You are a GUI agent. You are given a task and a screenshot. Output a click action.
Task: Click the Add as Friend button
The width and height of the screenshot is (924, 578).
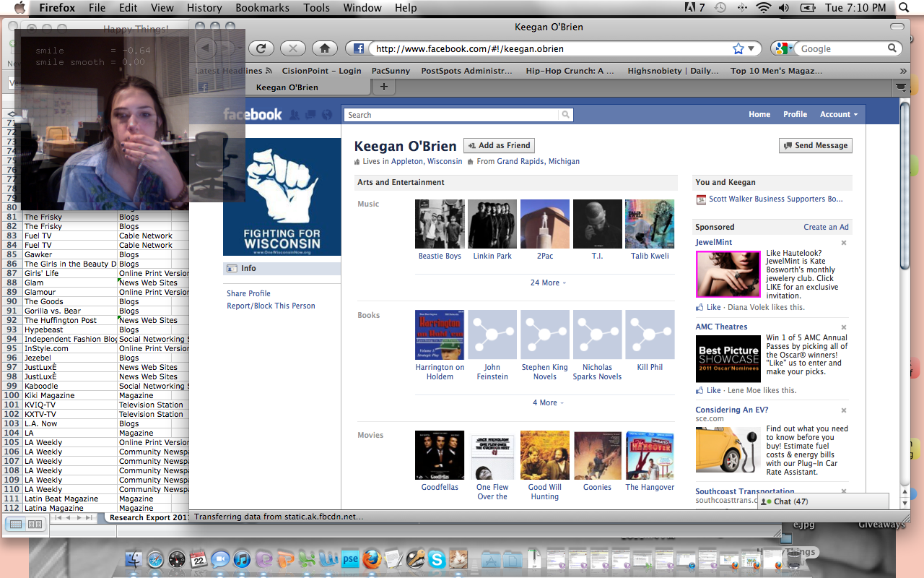[499, 145]
